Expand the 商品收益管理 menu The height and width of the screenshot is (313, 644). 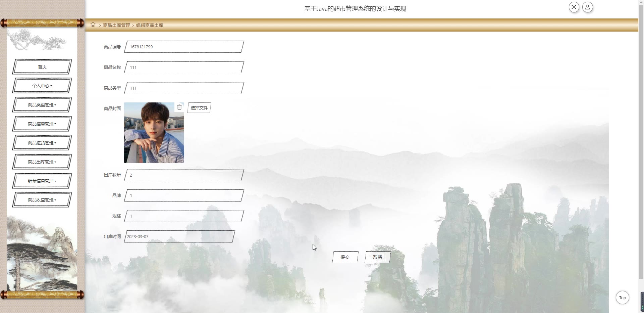point(42,200)
